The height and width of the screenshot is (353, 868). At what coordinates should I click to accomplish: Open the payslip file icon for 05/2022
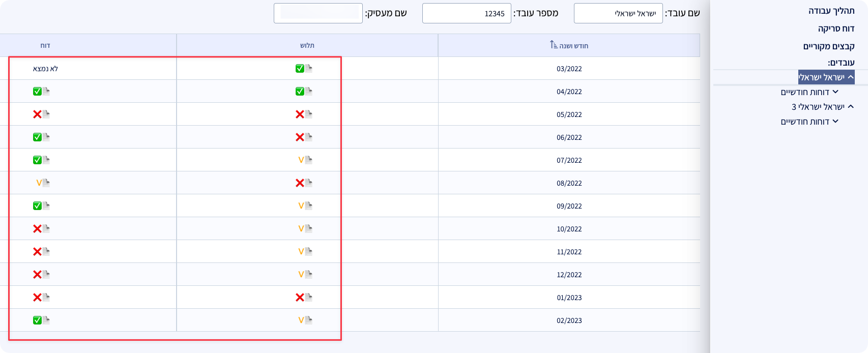coord(308,114)
